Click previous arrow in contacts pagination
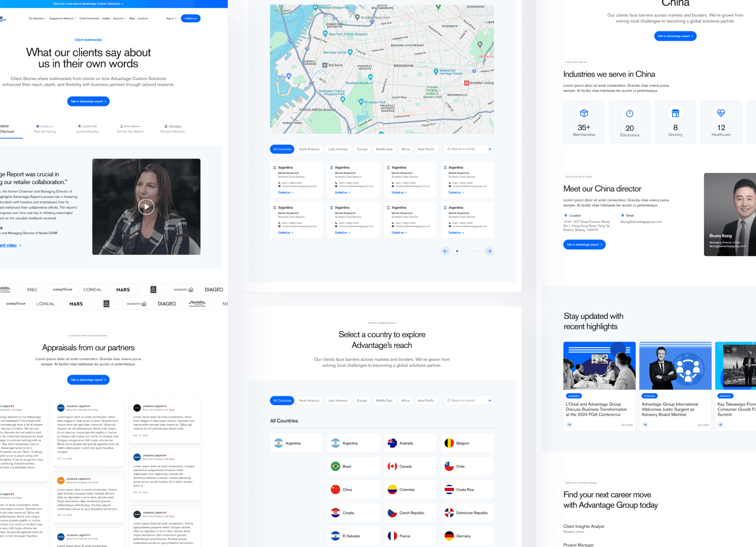Image resolution: width=756 pixels, height=547 pixels. (445, 251)
